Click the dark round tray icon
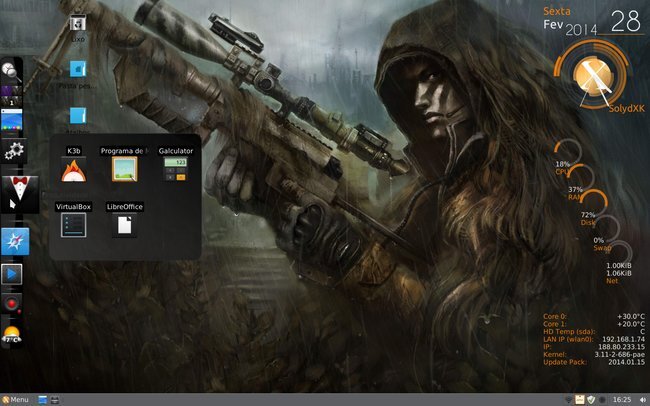This screenshot has width=650, height=406. click(x=602, y=400)
